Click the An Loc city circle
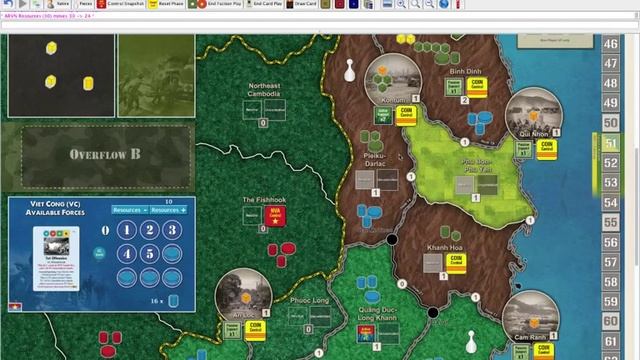This screenshot has height=360, width=640. 244,297
